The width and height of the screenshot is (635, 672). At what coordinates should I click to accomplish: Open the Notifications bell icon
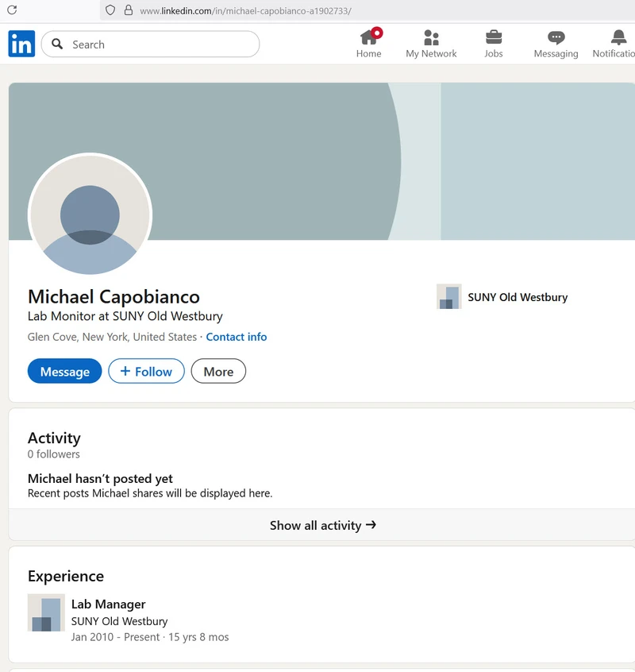(618, 37)
